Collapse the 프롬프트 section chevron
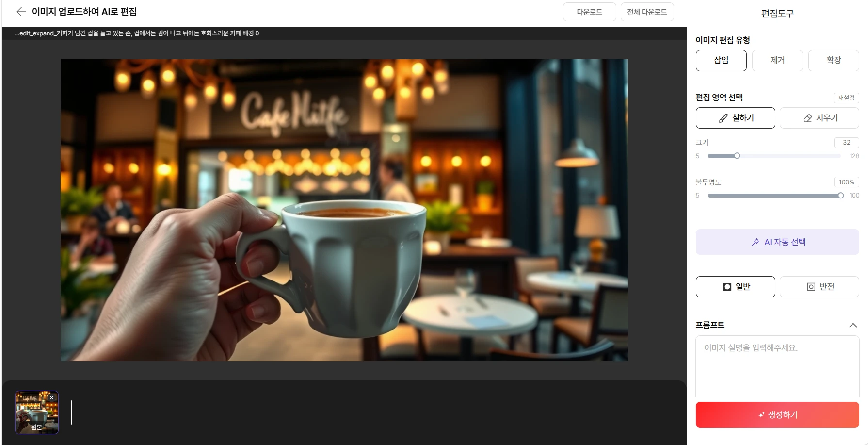This screenshot has width=868, height=445. (853, 325)
